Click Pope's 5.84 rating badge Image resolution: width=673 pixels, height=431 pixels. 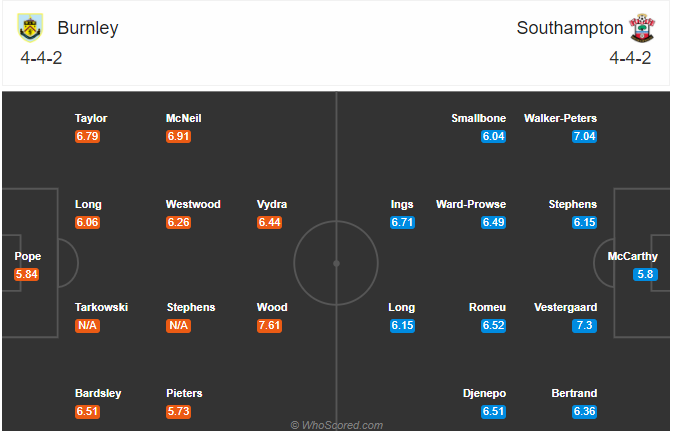point(27,274)
